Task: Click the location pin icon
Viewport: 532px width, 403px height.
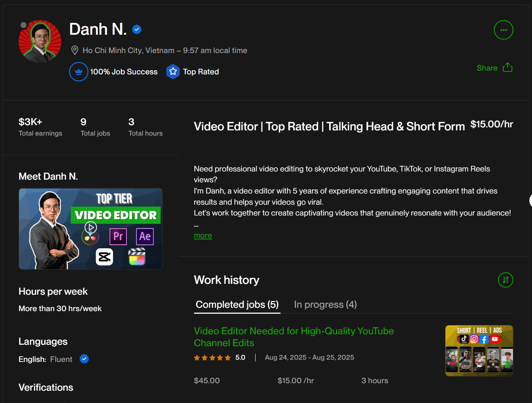Action: [75, 50]
